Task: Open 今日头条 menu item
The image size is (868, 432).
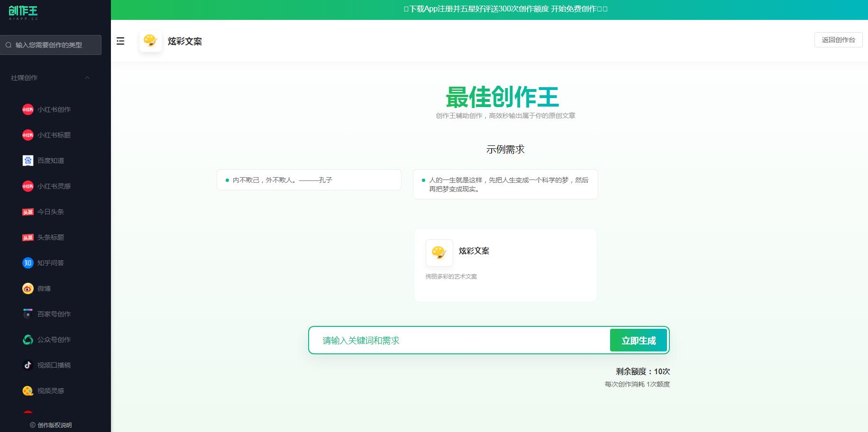Action: click(51, 212)
